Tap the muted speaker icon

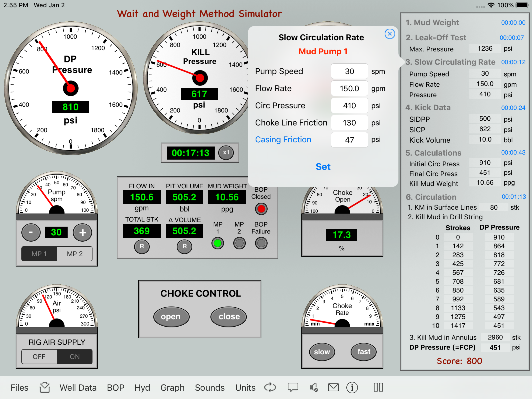(314, 387)
